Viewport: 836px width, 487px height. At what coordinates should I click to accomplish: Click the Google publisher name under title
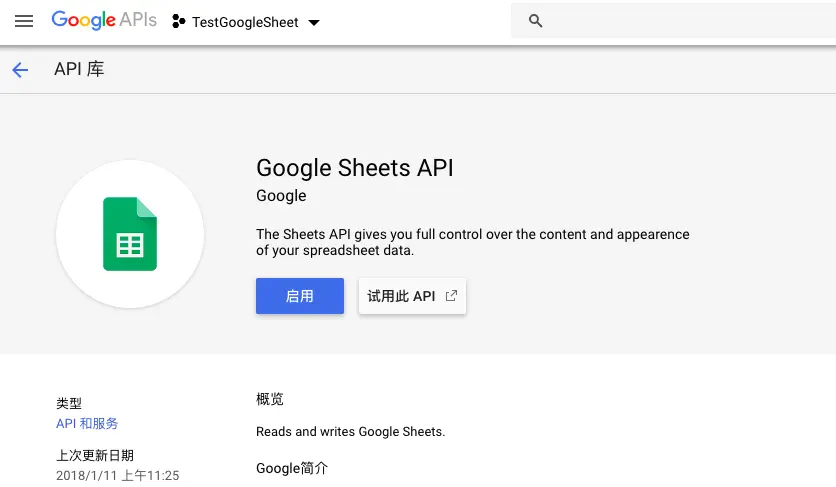[281, 196]
